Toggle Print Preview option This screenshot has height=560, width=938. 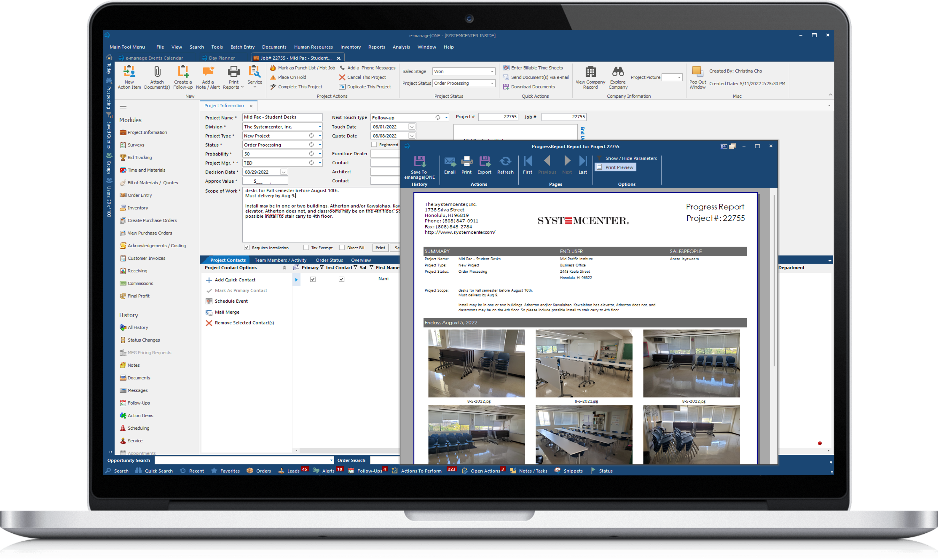click(615, 167)
